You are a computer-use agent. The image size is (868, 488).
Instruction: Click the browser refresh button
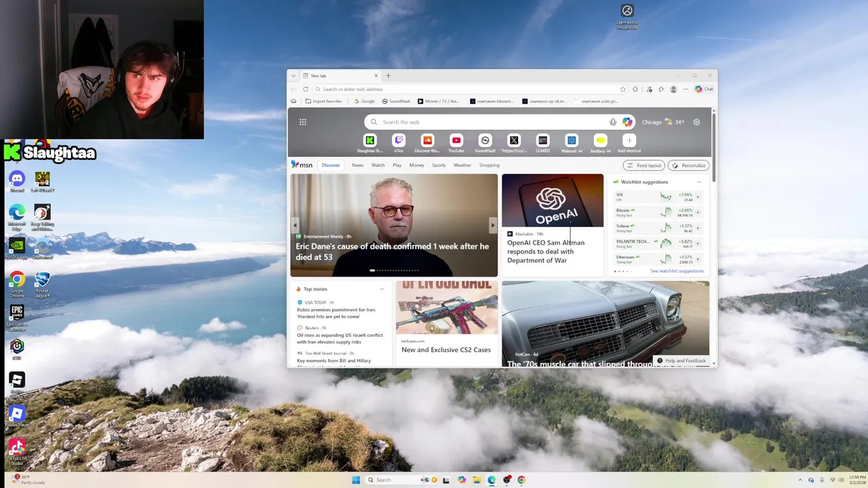(x=306, y=89)
